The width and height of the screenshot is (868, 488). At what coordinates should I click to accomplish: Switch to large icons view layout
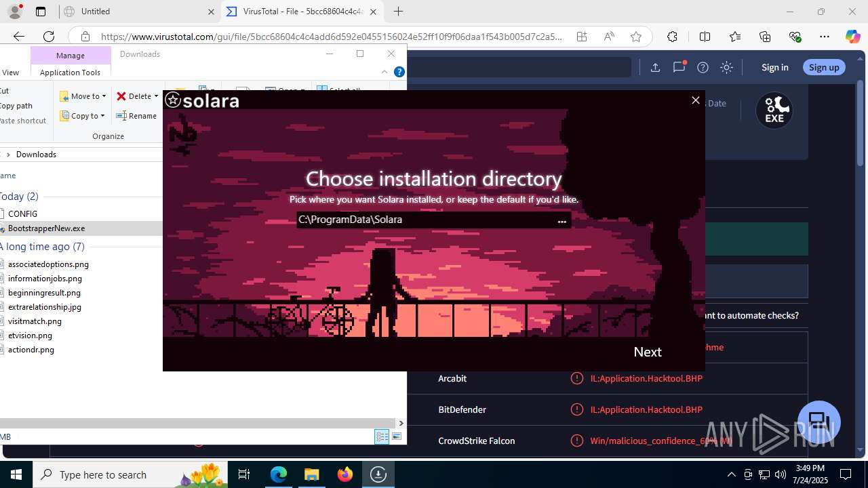[397, 437]
